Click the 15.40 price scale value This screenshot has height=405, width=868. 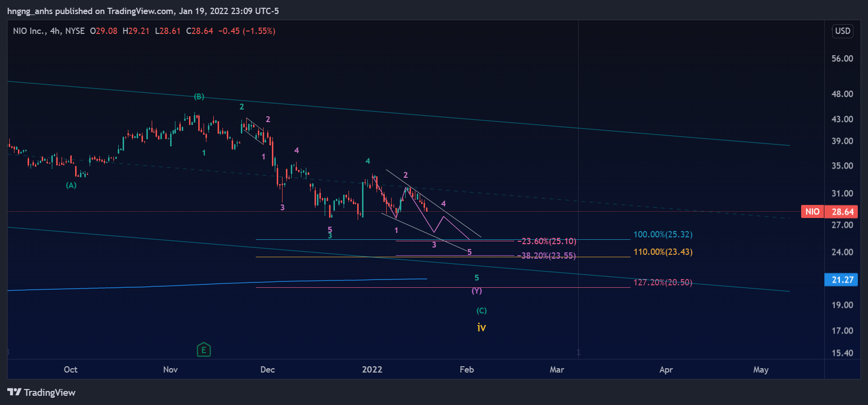842,353
